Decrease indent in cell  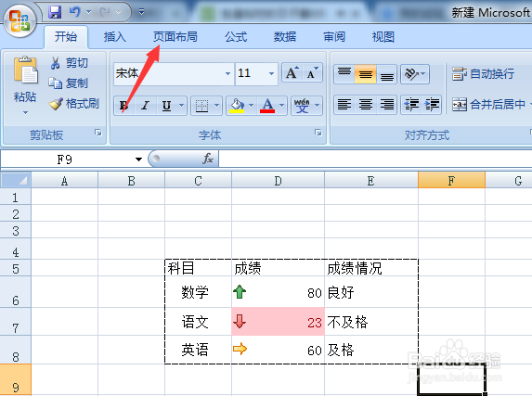point(411,105)
